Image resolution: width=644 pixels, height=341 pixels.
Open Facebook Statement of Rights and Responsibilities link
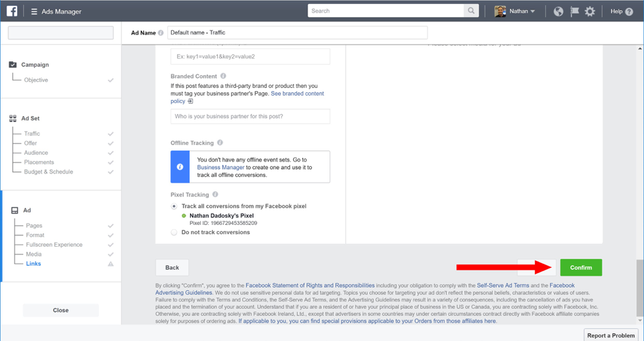click(x=310, y=285)
